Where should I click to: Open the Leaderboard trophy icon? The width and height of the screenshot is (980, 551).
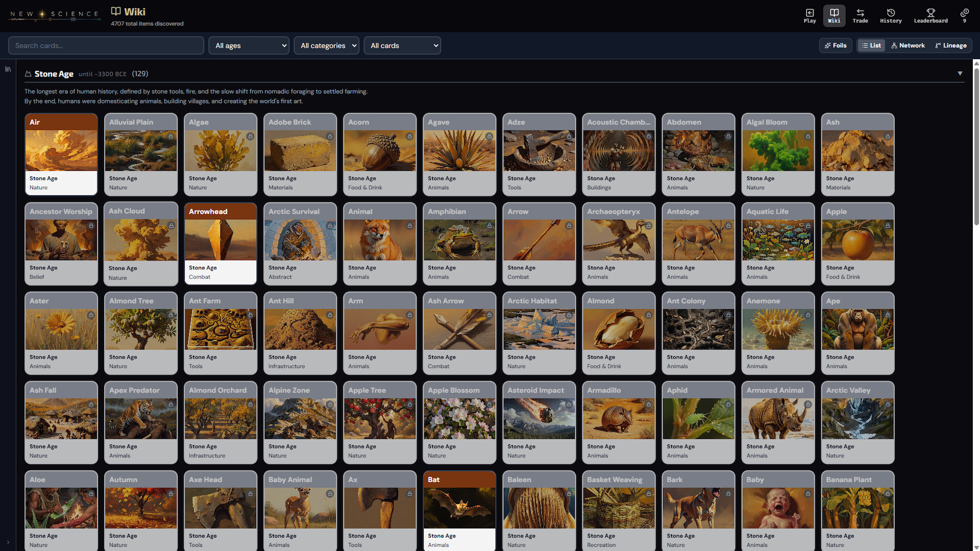(x=930, y=16)
